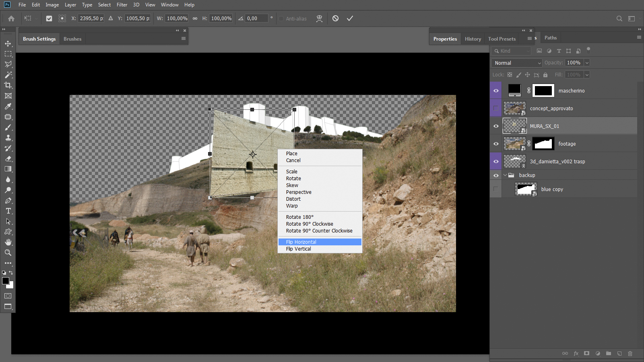This screenshot has height=362, width=644.
Task: Click the rotation angle input field
Action: (x=256, y=19)
